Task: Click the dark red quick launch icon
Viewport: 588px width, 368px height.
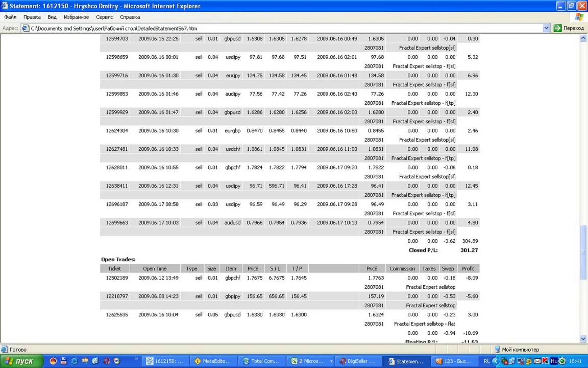Action: tap(107, 361)
